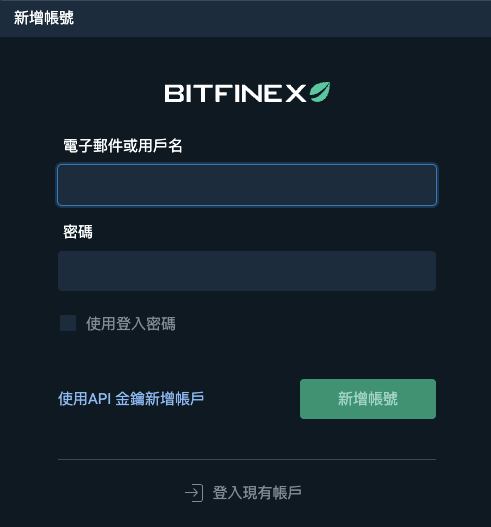Add an account via API key link
This screenshot has height=527, width=491.
[131, 399]
